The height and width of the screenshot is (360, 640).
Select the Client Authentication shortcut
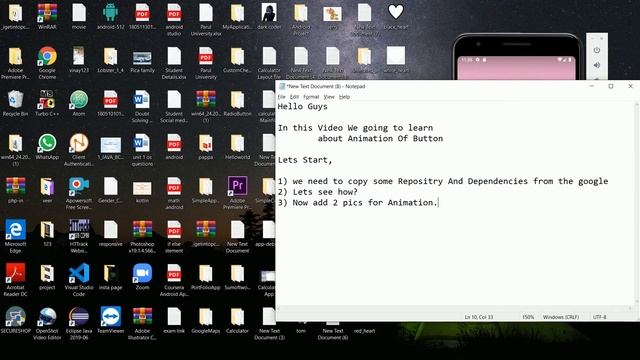coord(79,150)
